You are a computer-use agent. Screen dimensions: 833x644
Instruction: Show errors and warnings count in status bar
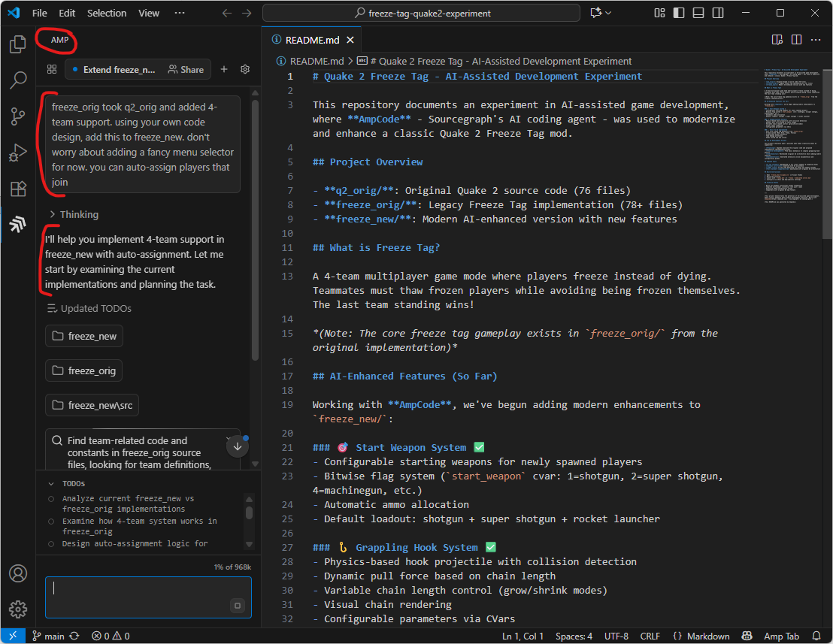111,636
